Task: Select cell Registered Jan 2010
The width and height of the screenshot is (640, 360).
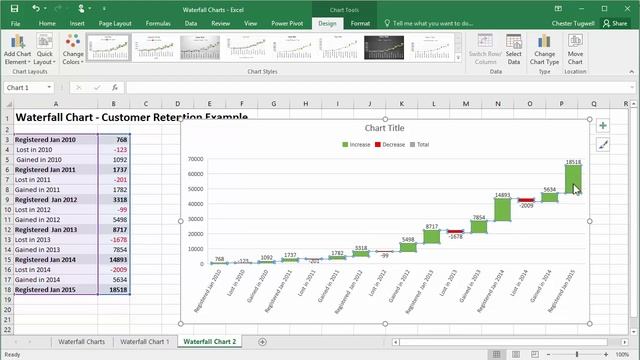Action: 56,140
